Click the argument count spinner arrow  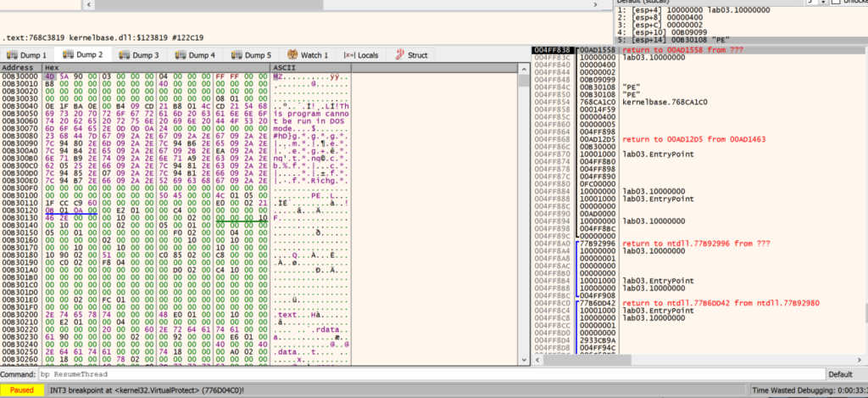[825, 3]
